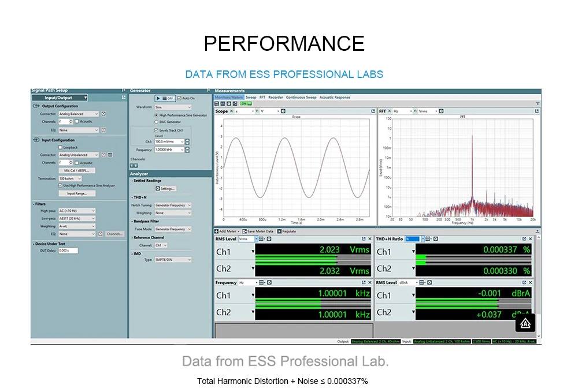Toggle Levels Track Ch1 checkbox
Screen dimensions: 578x392
(x=156, y=130)
